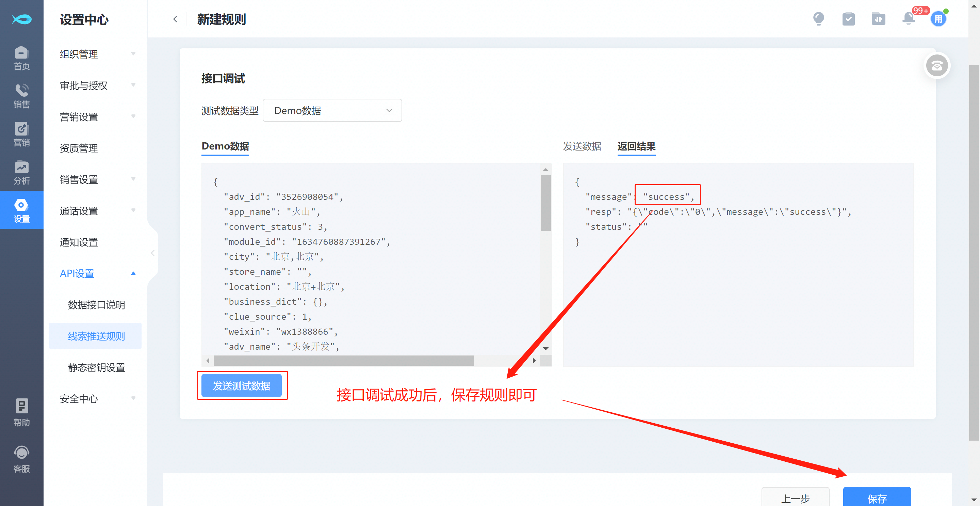The height and width of the screenshot is (506, 980).
Task: Click the lightbulb tips icon
Action: coord(818,19)
